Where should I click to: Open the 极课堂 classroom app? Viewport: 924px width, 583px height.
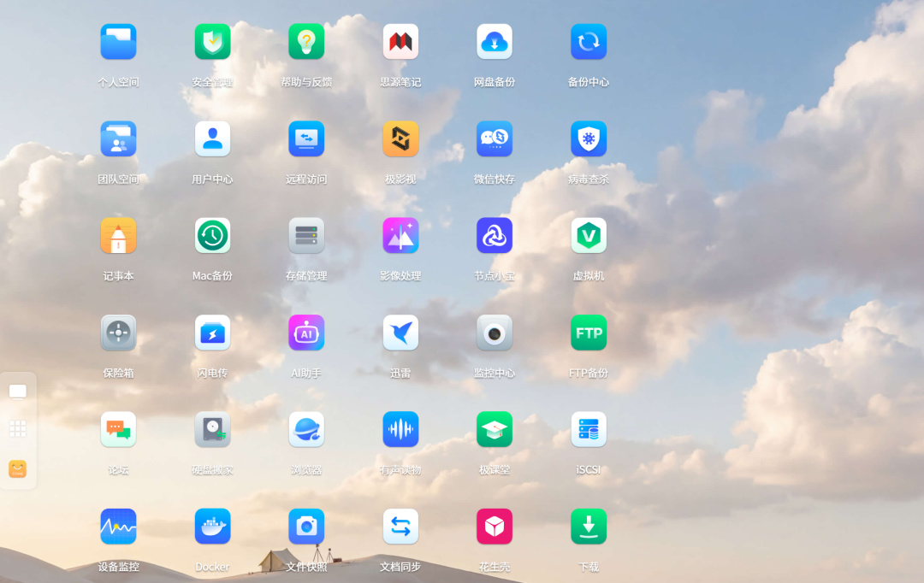(495, 429)
